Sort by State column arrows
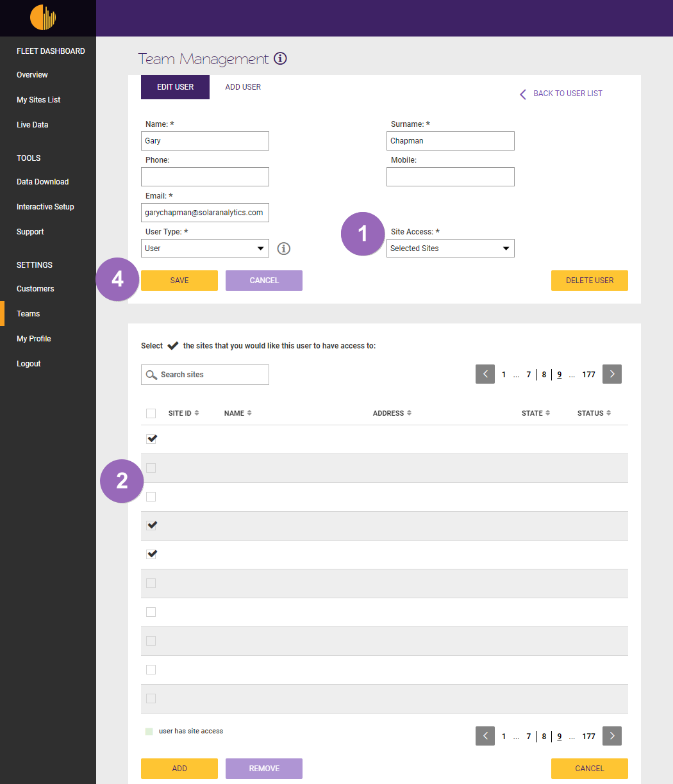The width and height of the screenshot is (673, 784). coord(548,413)
